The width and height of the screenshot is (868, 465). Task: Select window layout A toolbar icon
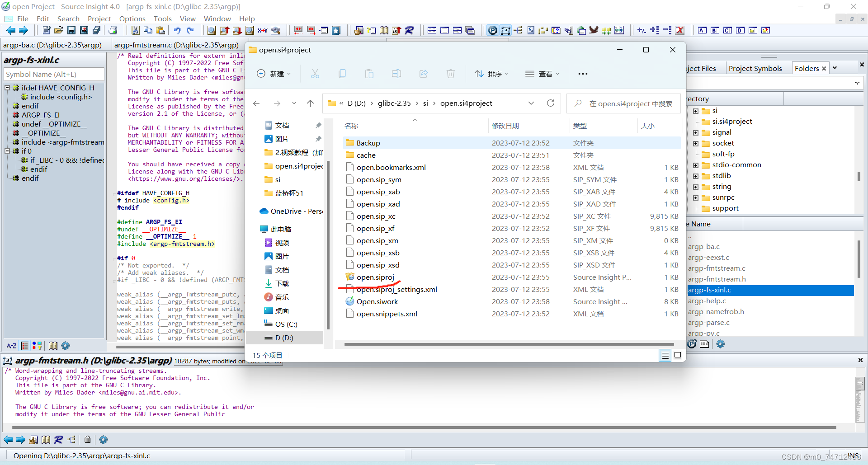pos(702,30)
